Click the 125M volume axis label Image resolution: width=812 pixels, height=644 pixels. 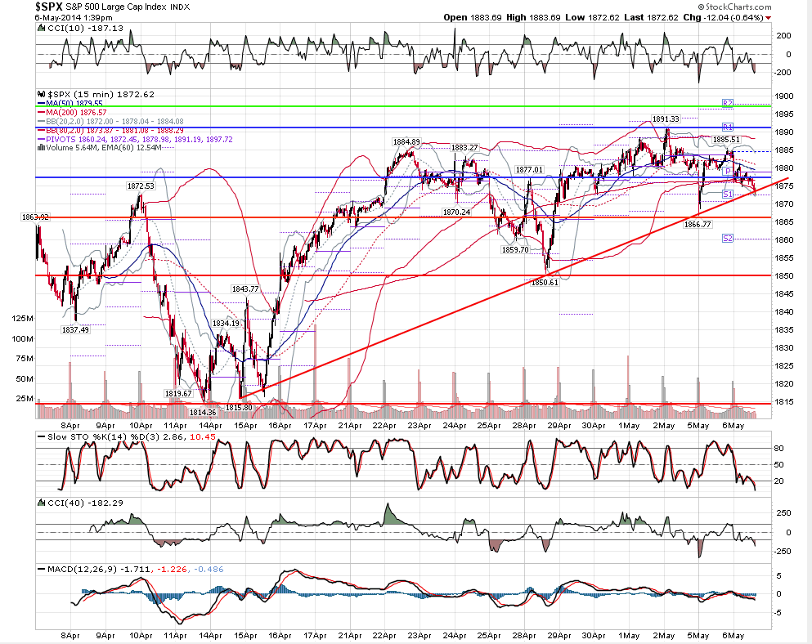click(x=22, y=319)
